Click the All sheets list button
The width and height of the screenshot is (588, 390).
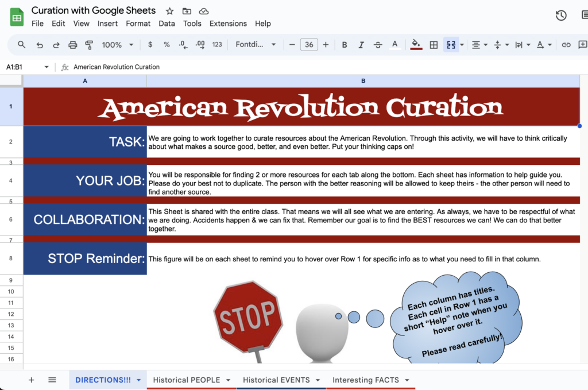click(x=52, y=380)
